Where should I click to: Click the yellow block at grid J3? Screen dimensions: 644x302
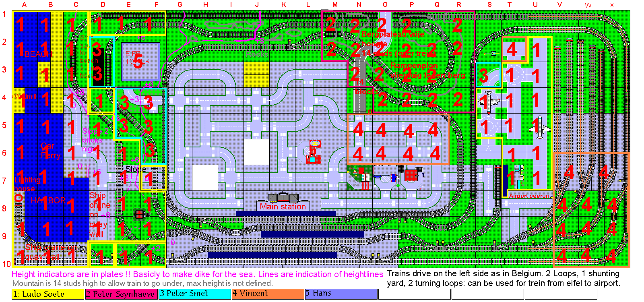(x=256, y=74)
